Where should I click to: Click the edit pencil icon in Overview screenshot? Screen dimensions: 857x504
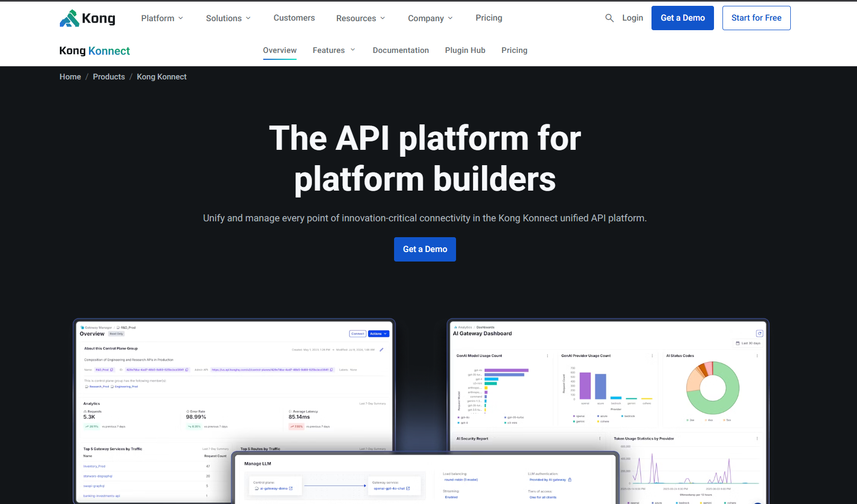coord(381,350)
